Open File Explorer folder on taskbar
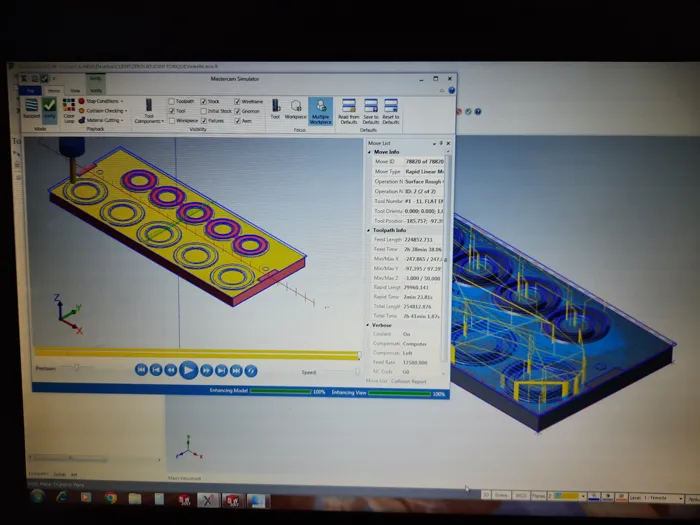Viewport: 700px width, 525px height. click(x=135, y=499)
